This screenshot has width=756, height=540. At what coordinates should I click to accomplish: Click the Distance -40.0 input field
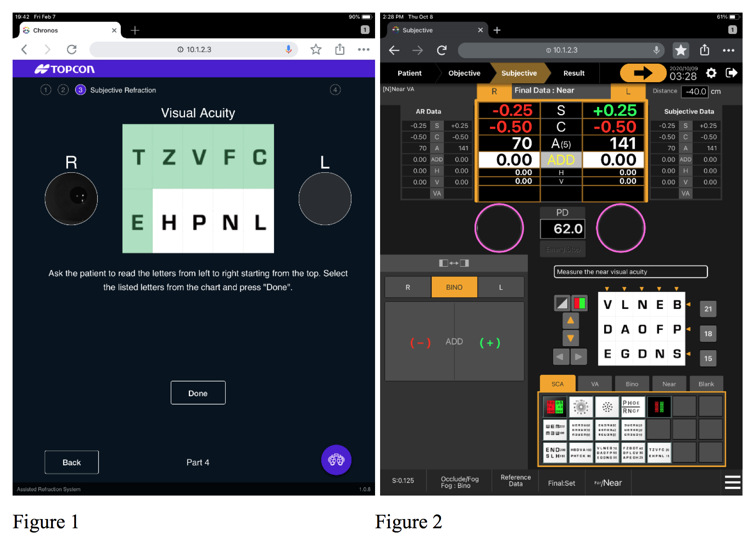[695, 91]
